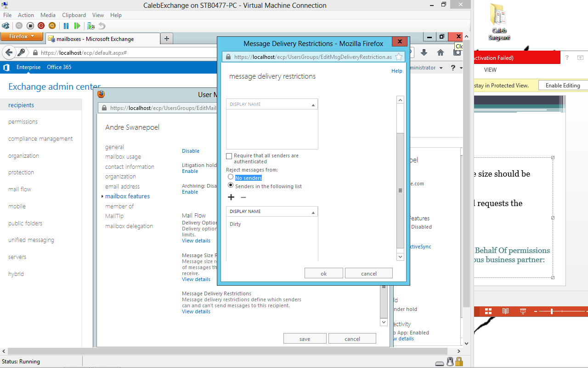
Task: Select the No senders radio option
Action: point(231,177)
